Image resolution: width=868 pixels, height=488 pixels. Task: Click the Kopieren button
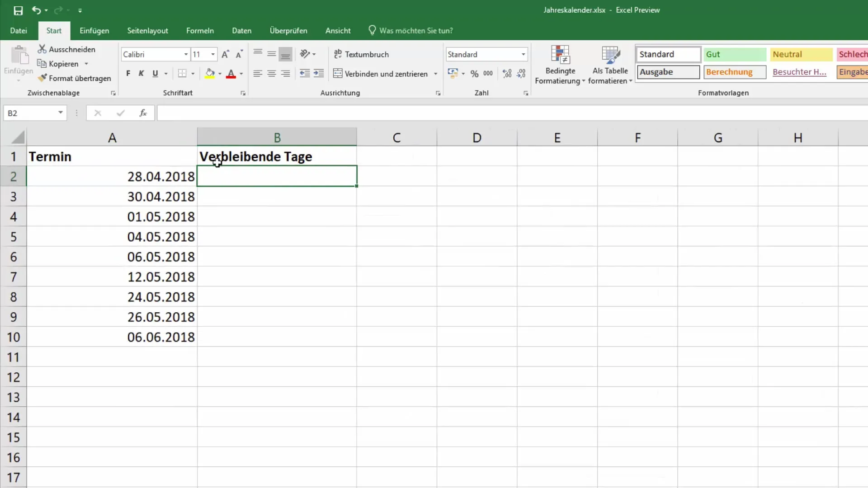(58, 64)
